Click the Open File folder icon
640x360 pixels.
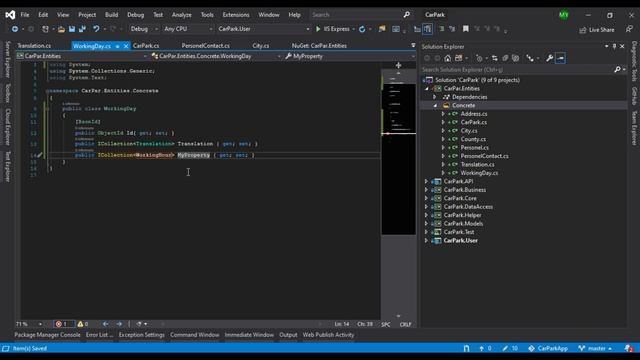61,29
